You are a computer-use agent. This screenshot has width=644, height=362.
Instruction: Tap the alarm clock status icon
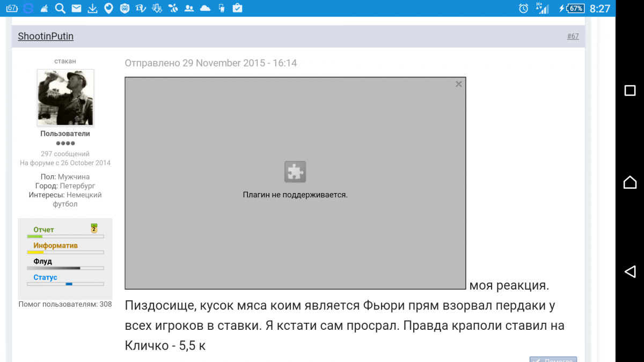(524, 9)
